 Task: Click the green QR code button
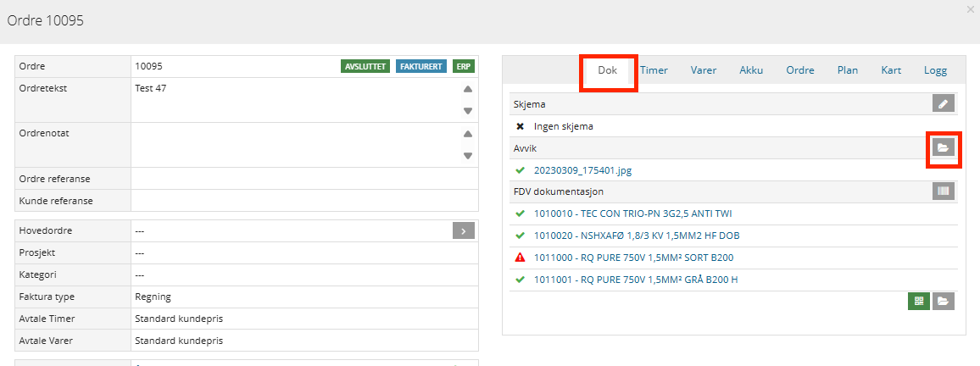pyautogui.click(x=918, y=301)
